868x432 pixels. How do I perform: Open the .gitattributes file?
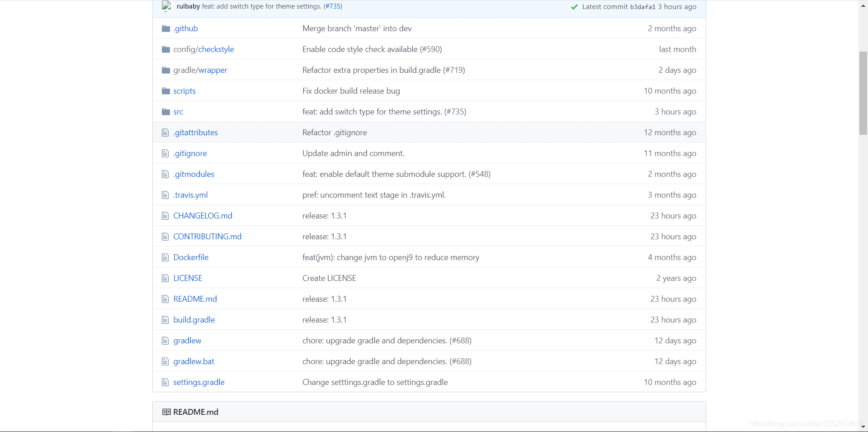pos(195,133)
